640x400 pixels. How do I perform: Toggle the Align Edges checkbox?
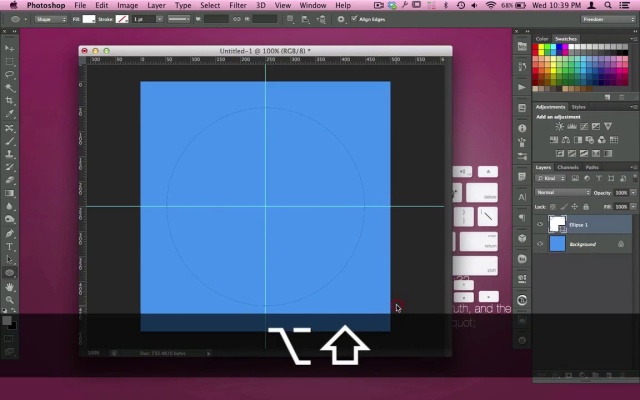click(x=354, y=19)
